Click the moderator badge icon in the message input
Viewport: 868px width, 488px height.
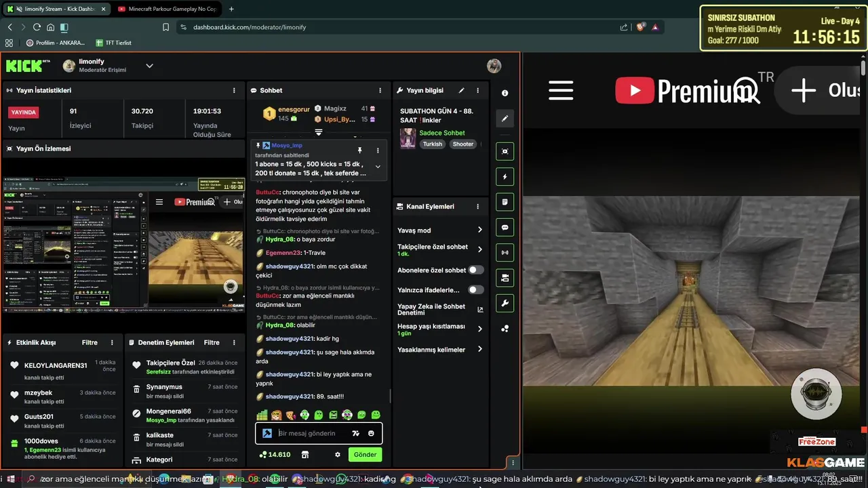(267, 433)
